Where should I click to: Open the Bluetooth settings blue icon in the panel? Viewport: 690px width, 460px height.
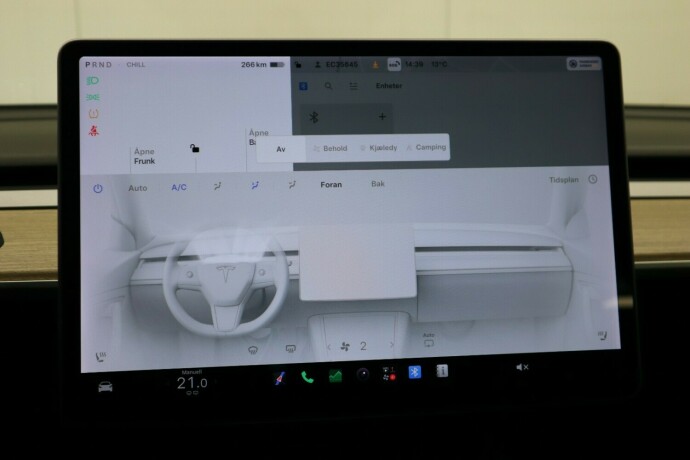pyautogui.click(x=303, y=86)
